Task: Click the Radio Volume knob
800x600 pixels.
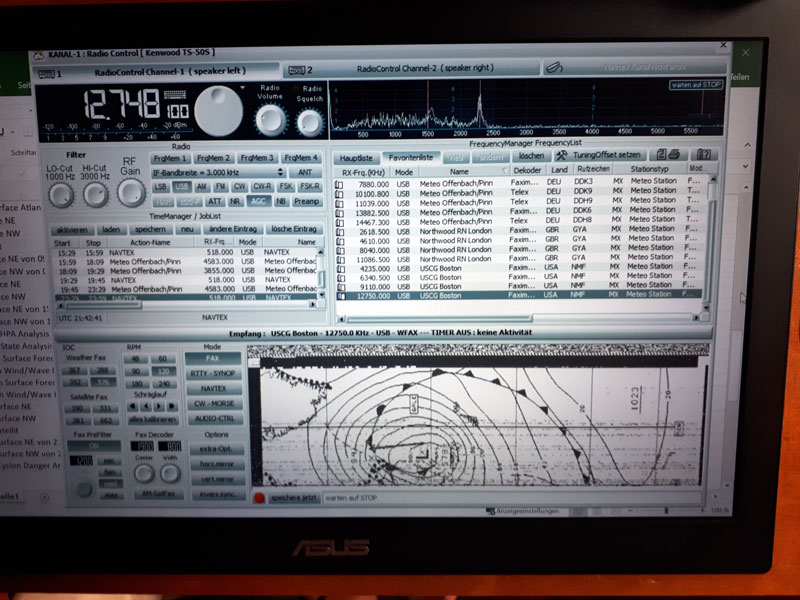Action: click(270, 120)
